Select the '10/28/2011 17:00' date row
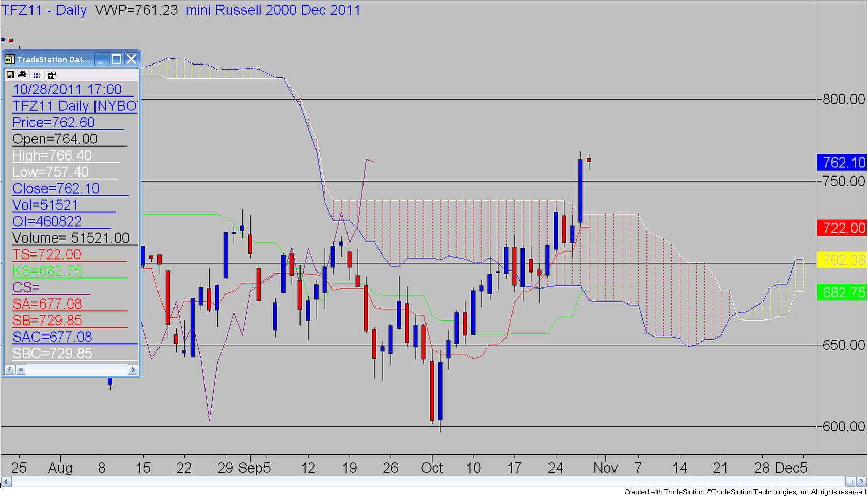 coord(73,89)
